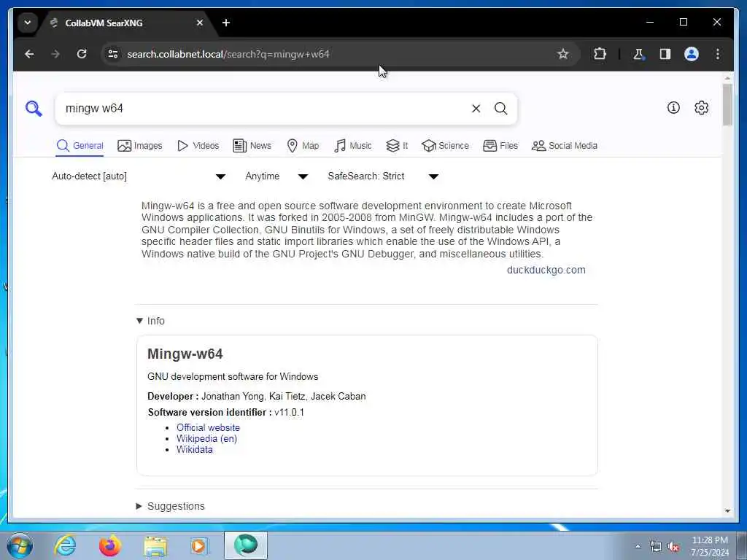
Task: Click the browser address bar URL
Action: [228, 54]
